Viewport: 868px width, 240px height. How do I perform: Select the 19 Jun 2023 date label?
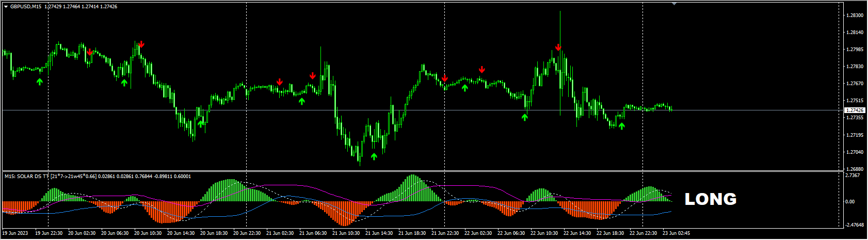point(15,233)
